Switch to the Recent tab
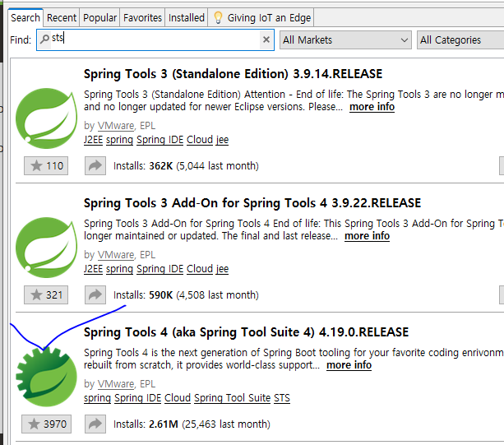This screenshot has height=445, width=504. tap(62, 17)
